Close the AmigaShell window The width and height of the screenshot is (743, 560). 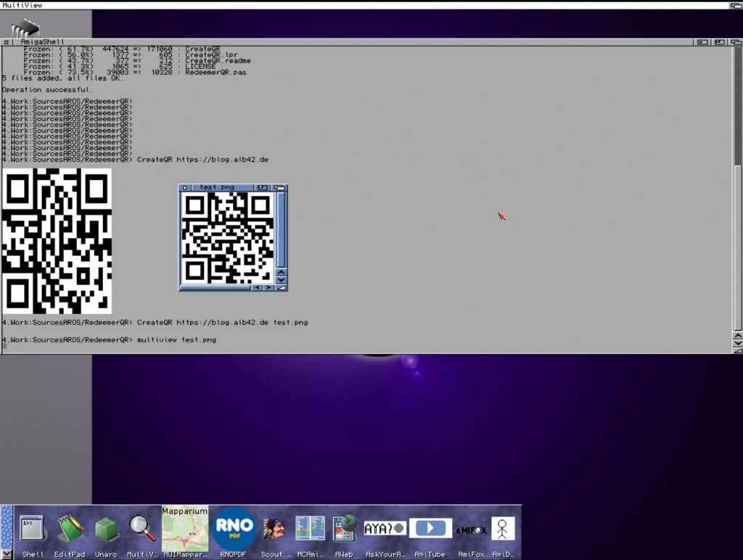[x=6, y=42]
